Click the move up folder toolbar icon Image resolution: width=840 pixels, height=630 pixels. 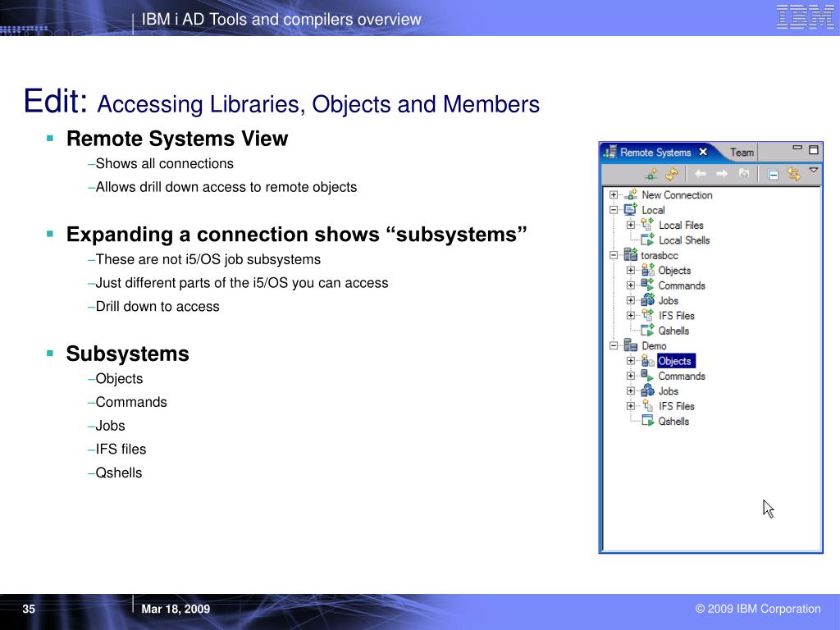click(743, 174)
